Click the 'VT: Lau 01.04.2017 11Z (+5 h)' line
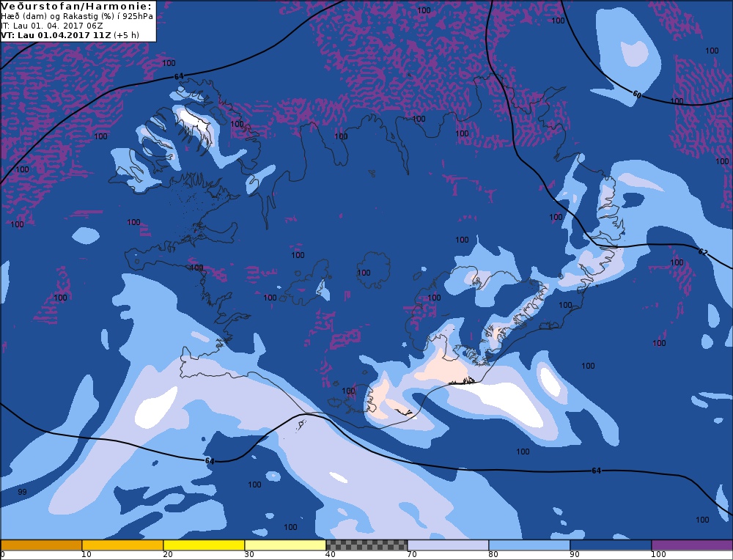This screenshot has width=733, height=560. (x=70, y=35)
